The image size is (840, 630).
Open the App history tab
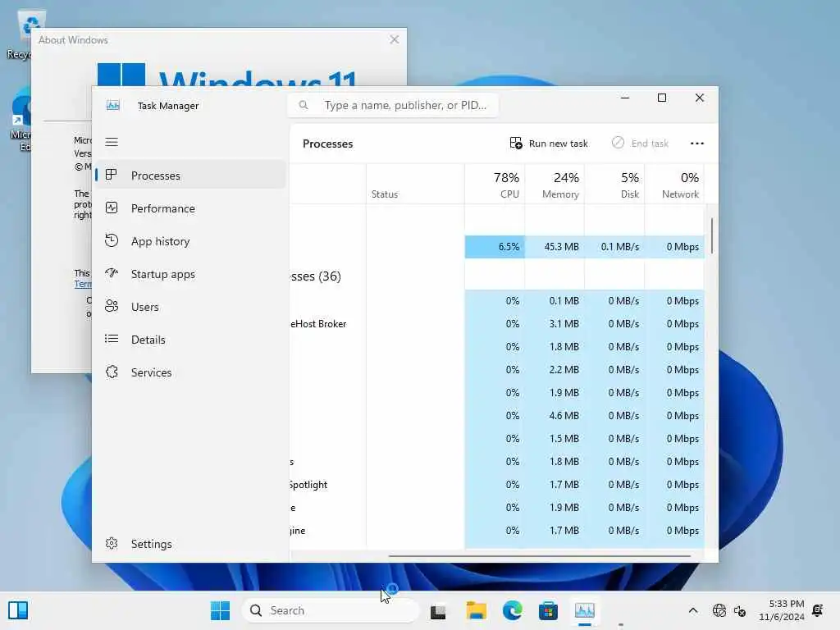[190, 241]
